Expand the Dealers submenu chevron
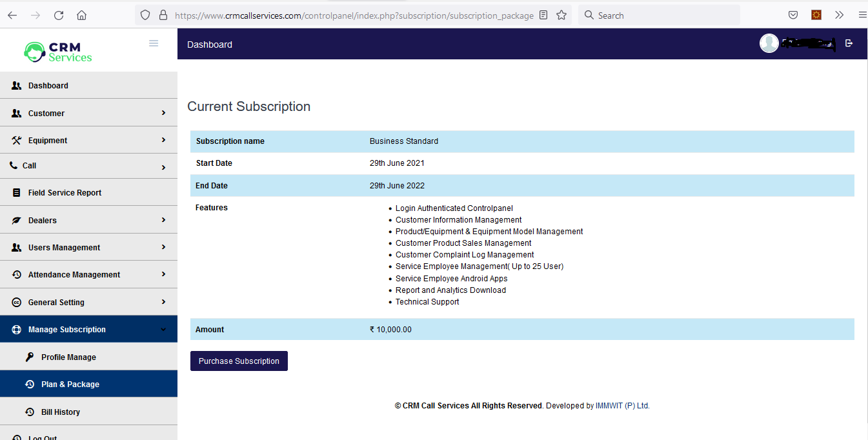868x440 pixels. (x=163, y=220)
